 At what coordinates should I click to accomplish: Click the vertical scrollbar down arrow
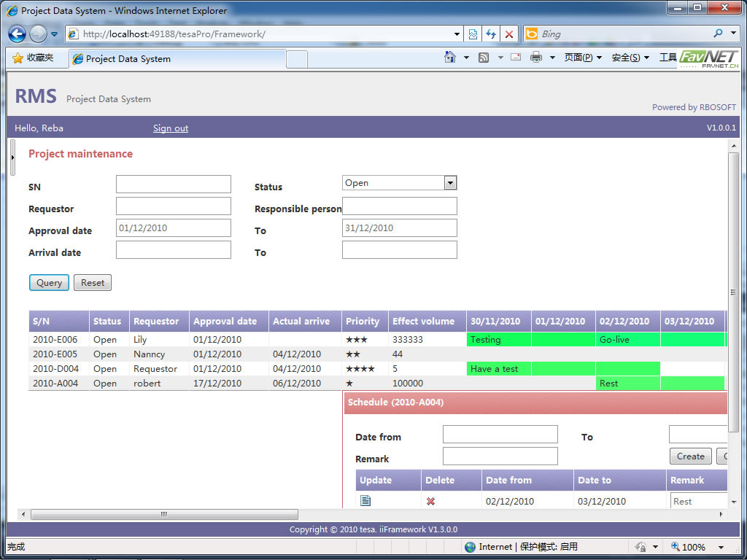point(733,502)
